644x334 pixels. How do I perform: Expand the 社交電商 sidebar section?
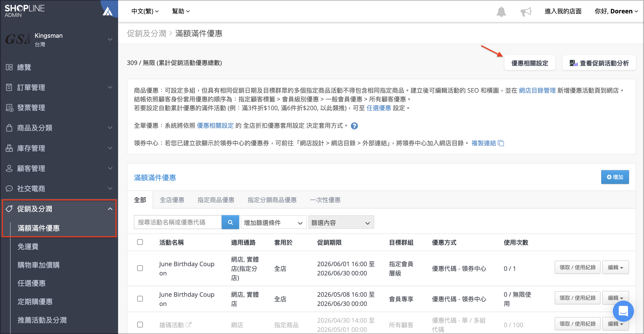pyautogui.click(x=110, y=189)
